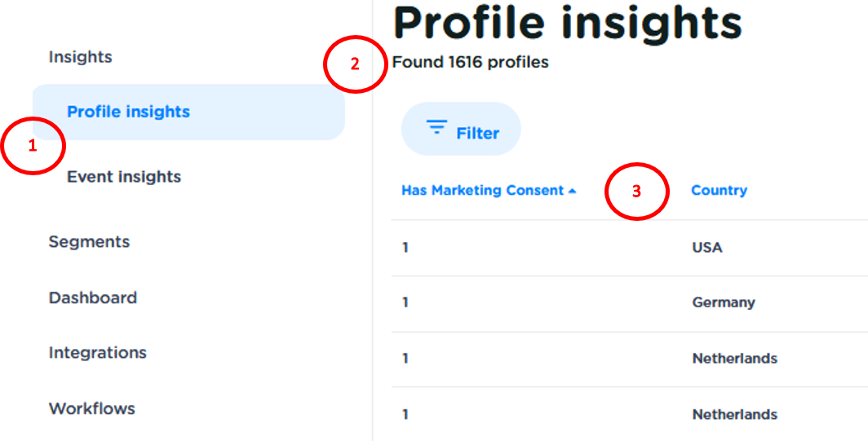Go to Event insights
Image resolution: width=868 pixels, height=441 pixels.
point(124,177)
